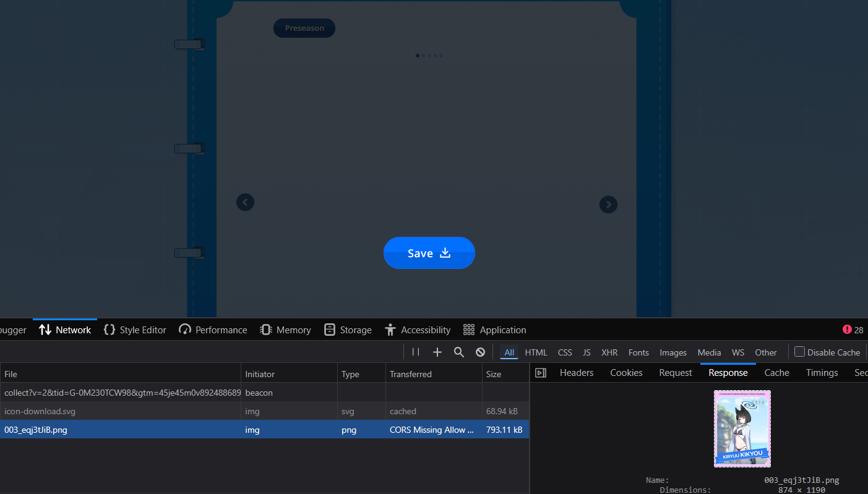Select the icon-download.svg request row
Image resolution: width=868 pixels, height=494 pixels.
coord(264,411)
